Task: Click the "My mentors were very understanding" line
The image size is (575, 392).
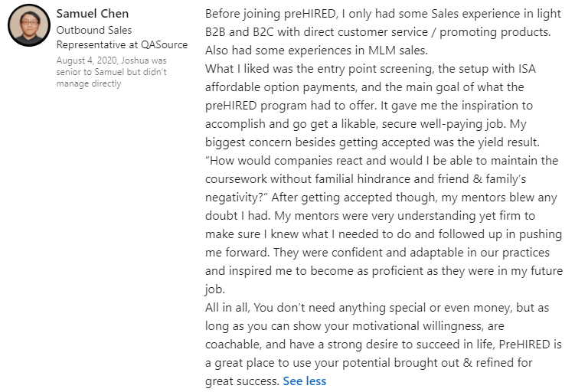Action: (381, 216)
